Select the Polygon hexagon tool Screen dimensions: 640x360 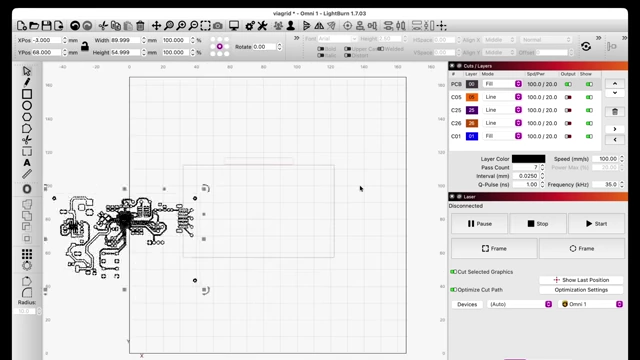pos(27,117)
